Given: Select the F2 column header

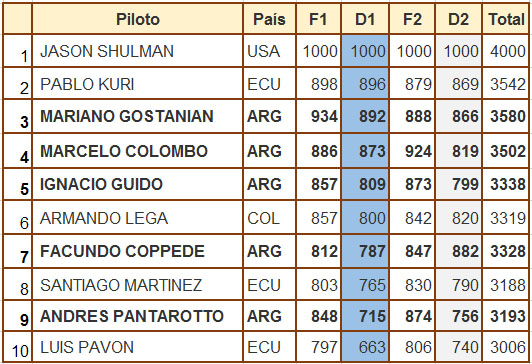Looking at the screenshot, I should 412,19.
